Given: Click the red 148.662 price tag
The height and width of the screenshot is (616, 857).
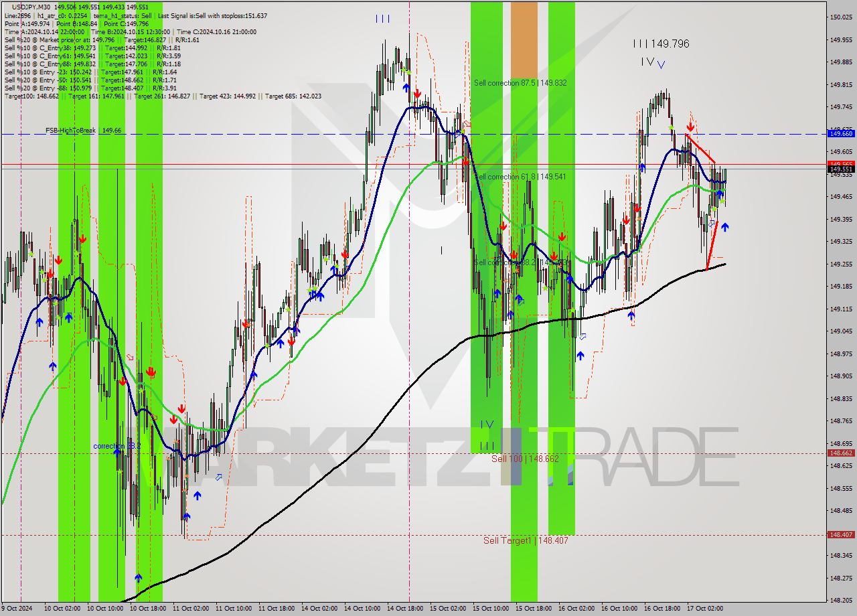Looking at the screenshot, I should click(841, 453).
